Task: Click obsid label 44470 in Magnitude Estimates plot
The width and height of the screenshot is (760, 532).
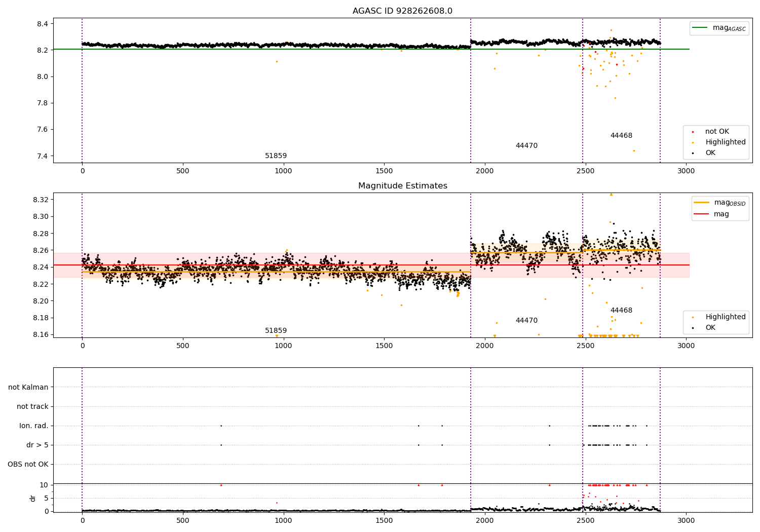Action: click(x=526, y=321)
